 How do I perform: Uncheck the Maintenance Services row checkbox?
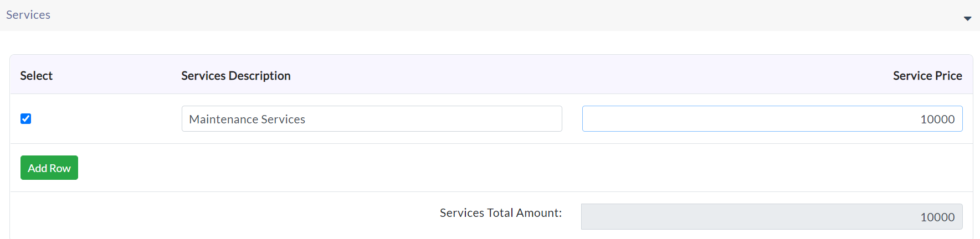coord(25,118)
